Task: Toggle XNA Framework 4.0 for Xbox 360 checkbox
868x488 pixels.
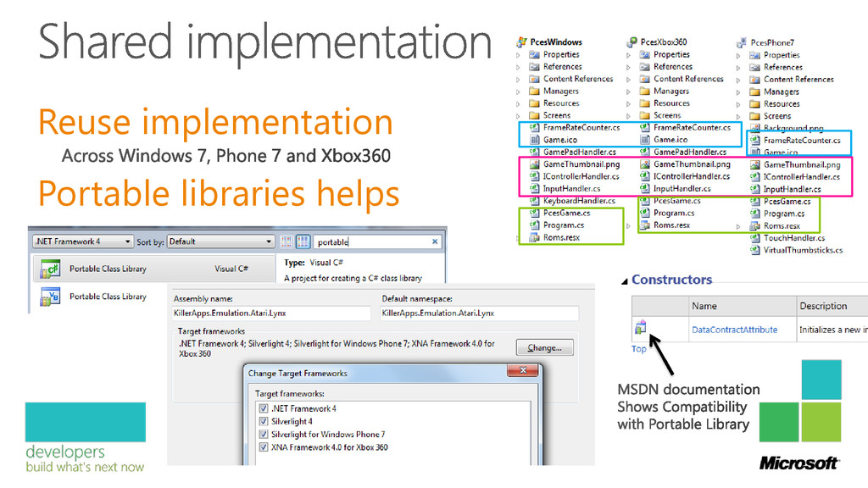Action: (264, 447)
